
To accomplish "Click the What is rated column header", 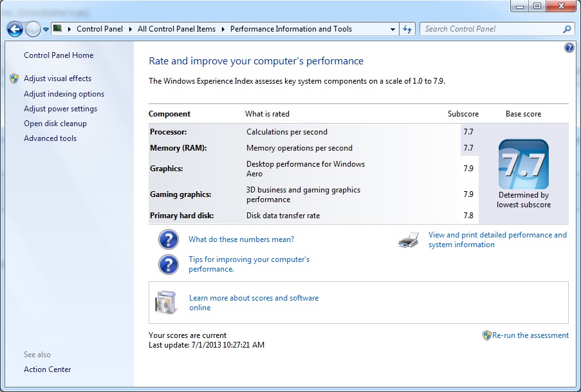I will pyautogui.click(x=267, y=114).
